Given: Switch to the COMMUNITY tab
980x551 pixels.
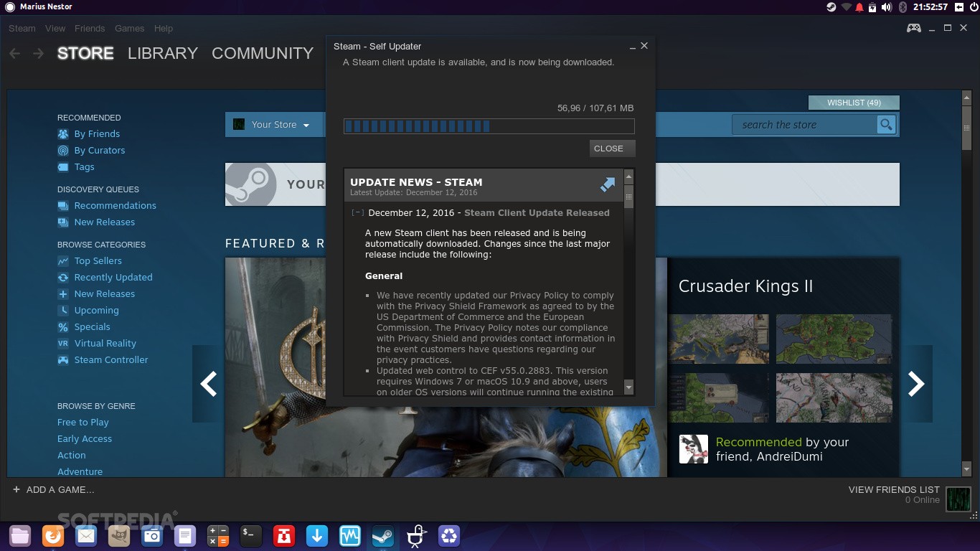Looking at the screenshot, I should (x=263, y=54).
